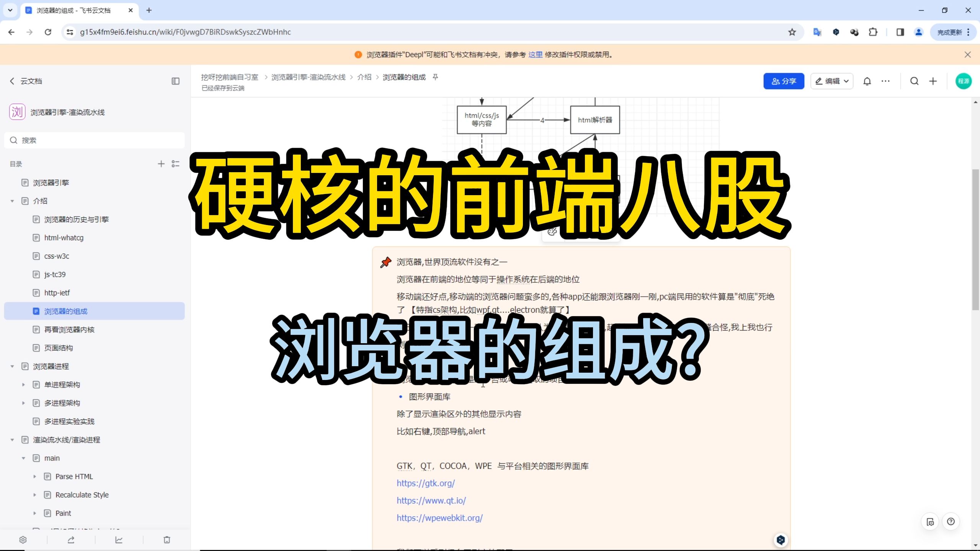Click the translate extension icon in toolbar

click(817, 32)
